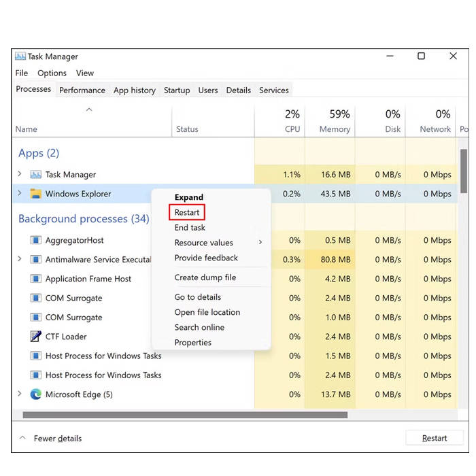Click the Task Manager title bar icon

(20, 56)
